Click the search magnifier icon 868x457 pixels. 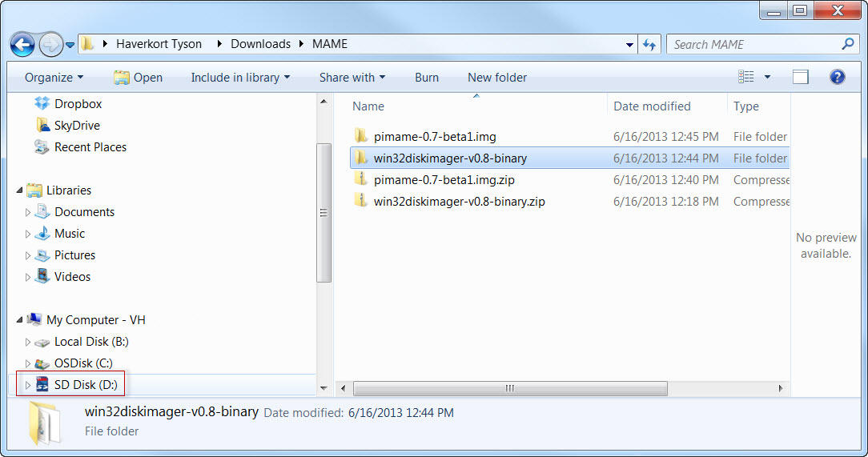click(x=847, y=44)
